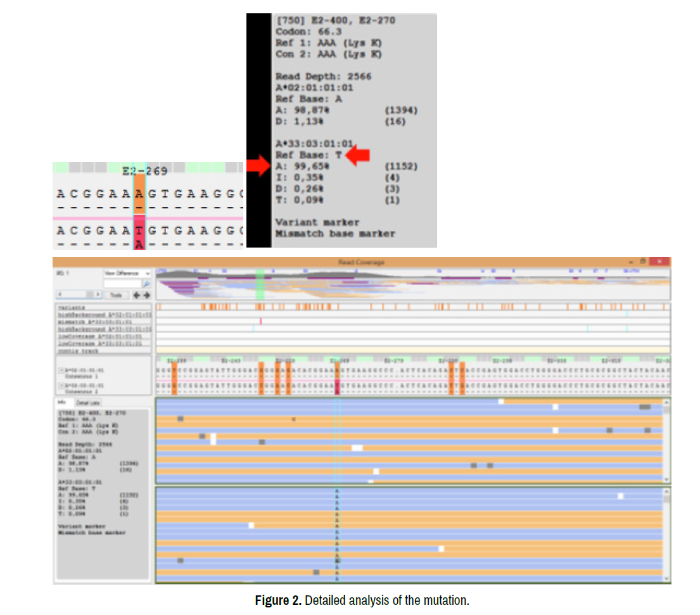Expand the A*33:03:01:01 Consensus 2 node
Image resolution: width=700 pixels, height=615 pixels.
pyautogui.click(x=61, y=385)
